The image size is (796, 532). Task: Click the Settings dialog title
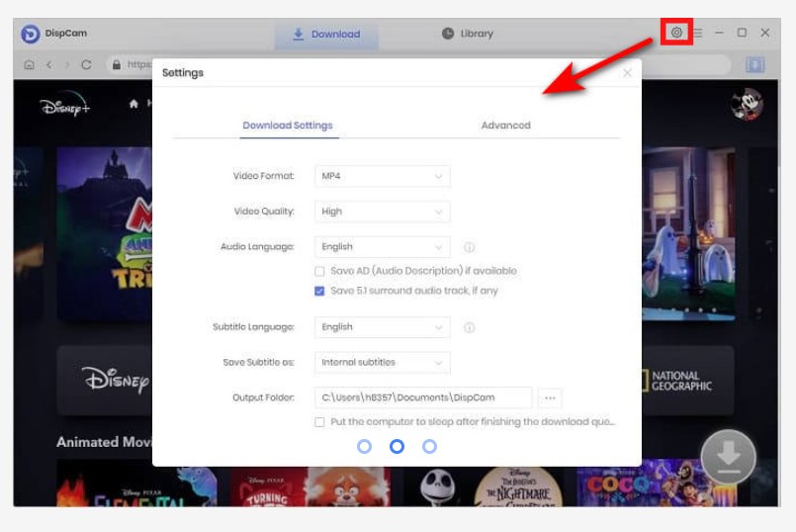tap(183, 73)
